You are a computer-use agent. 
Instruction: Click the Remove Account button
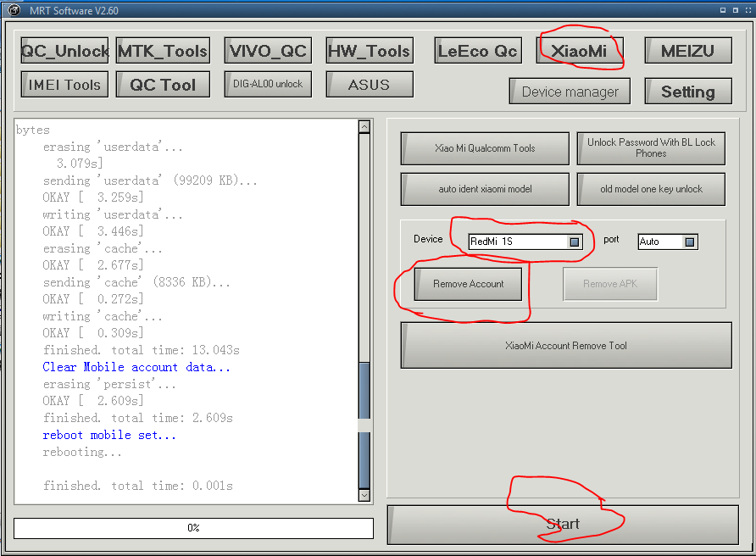point(468,284)
